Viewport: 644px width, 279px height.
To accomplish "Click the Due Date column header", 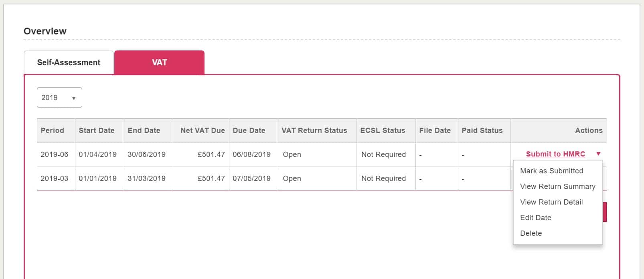I will [x=249, y=130].
